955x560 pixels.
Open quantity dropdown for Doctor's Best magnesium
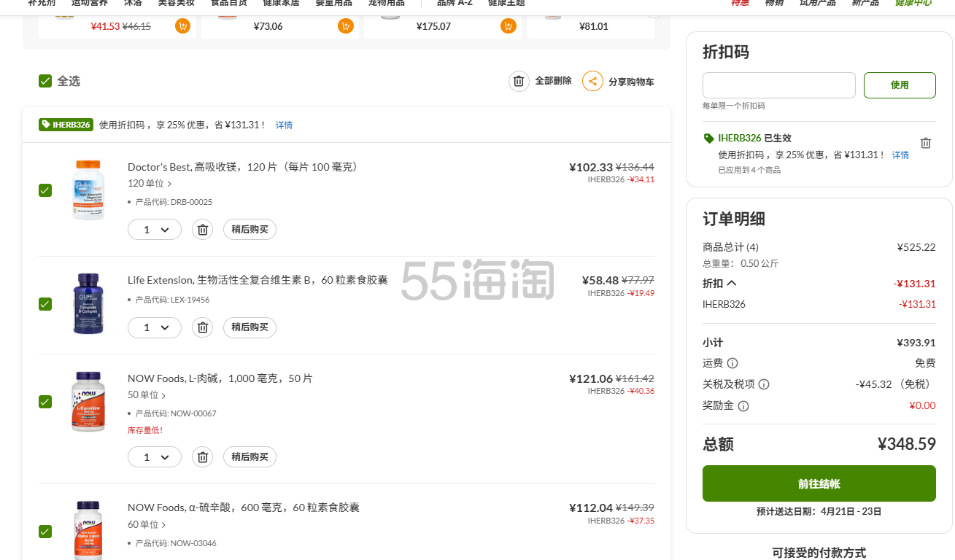click(155, 230)
